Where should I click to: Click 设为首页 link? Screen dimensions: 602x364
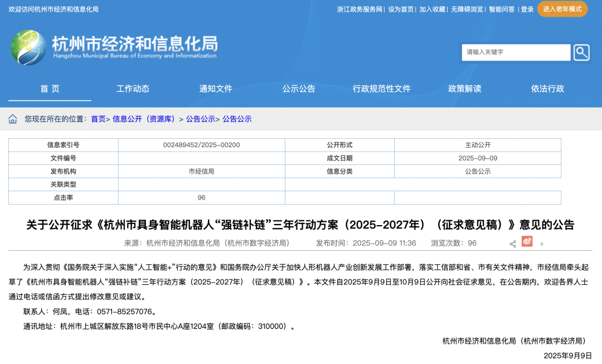click(401, 9)
